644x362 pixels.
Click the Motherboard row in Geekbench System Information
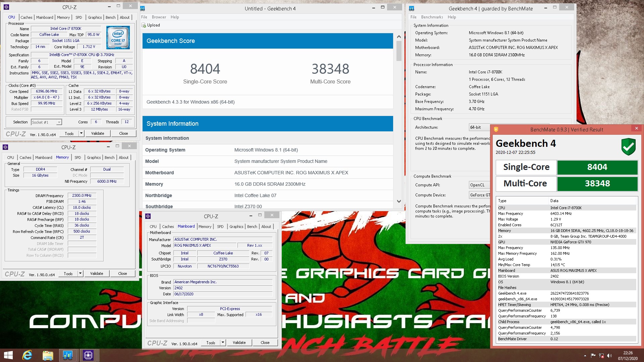268,173
